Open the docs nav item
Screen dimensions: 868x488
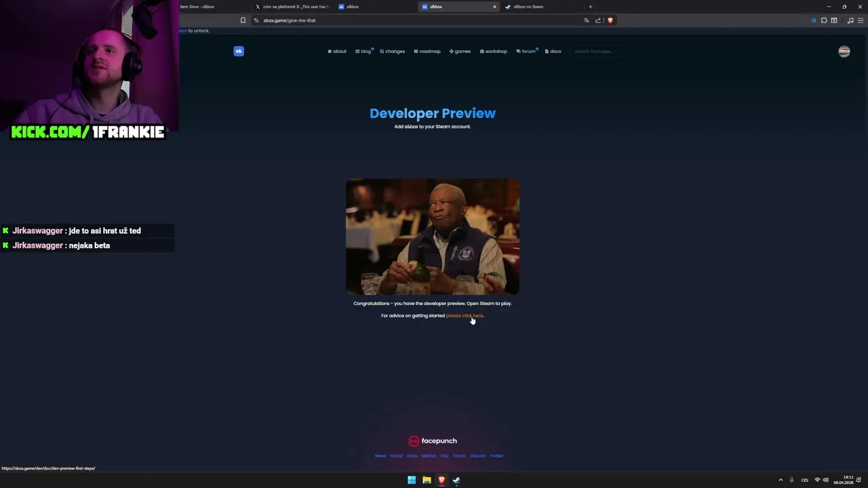(x=553, y=52)
